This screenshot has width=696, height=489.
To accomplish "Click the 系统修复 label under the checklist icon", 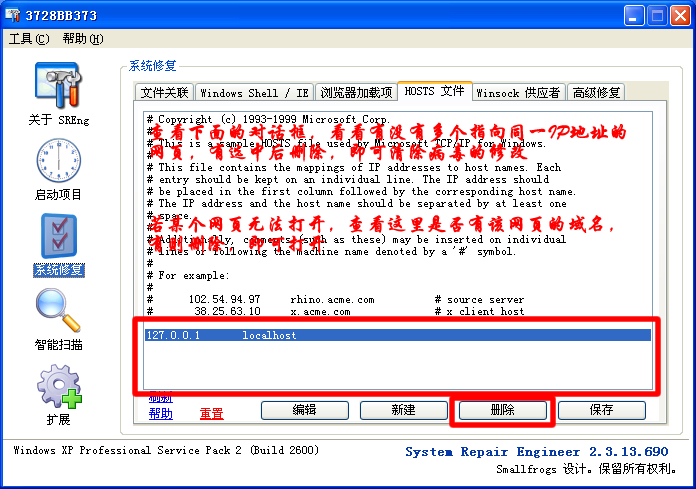I will tap(59, 270).
